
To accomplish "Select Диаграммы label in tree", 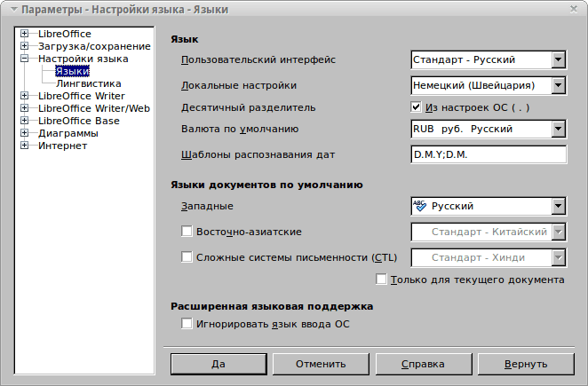I will point(68,133).
